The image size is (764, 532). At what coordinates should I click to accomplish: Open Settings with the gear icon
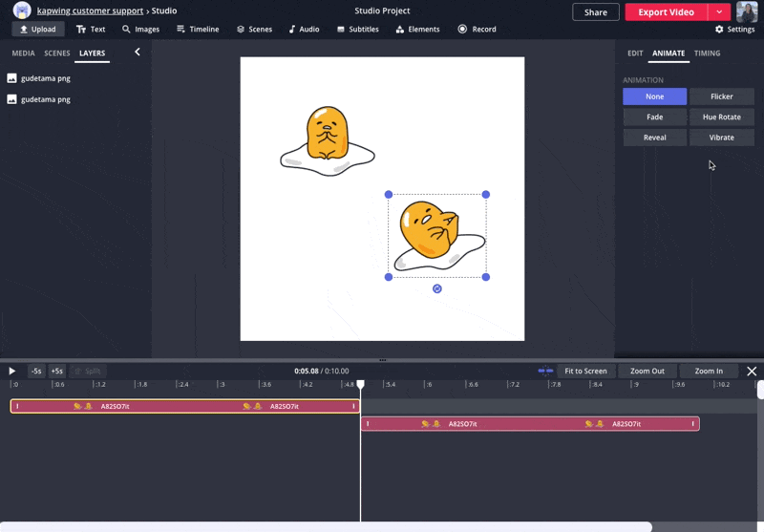coord(734,30)
